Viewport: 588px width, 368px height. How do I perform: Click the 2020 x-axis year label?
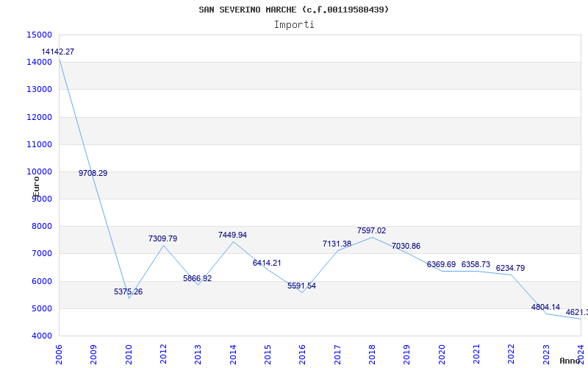pyautogui.click(x=442, y=355)
